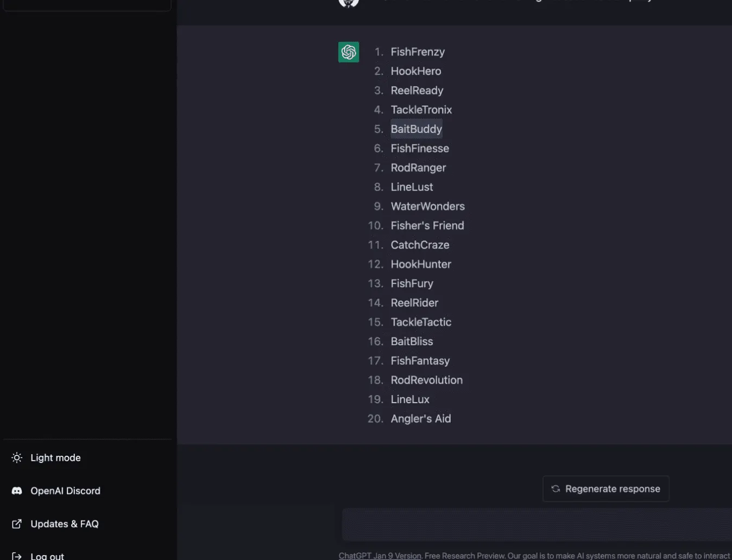Click the Discord logo icon

coord(17,491)
